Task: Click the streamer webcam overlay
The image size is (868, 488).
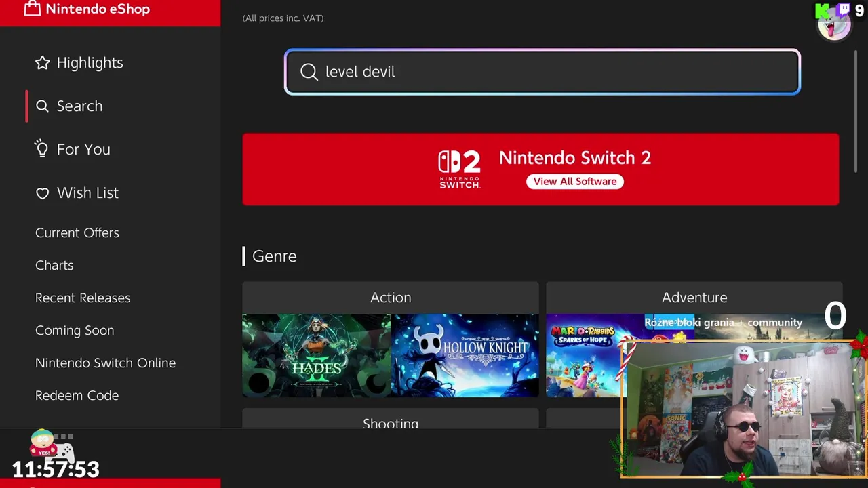Action: click(743, 409)
